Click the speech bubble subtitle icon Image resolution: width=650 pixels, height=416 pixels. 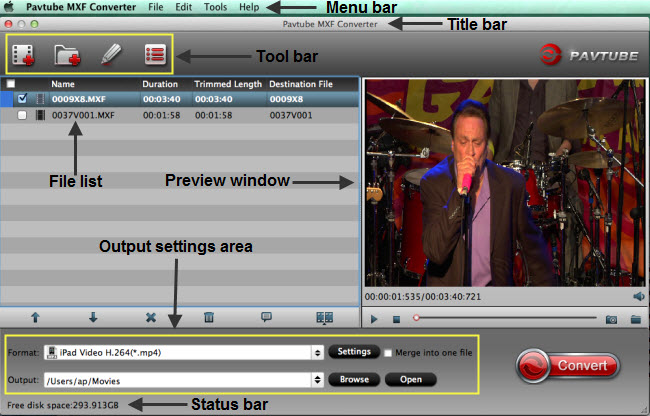[266, 317]
